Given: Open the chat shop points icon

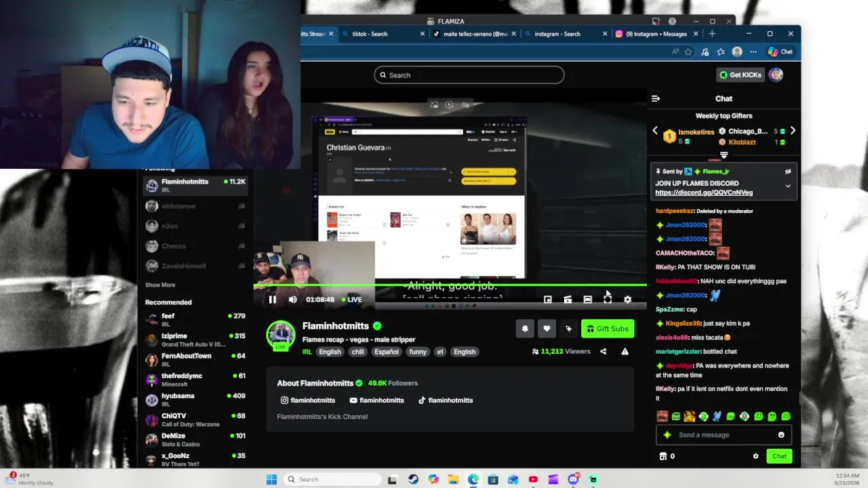Looking at the screenshot, I should (x=663, y=456).
